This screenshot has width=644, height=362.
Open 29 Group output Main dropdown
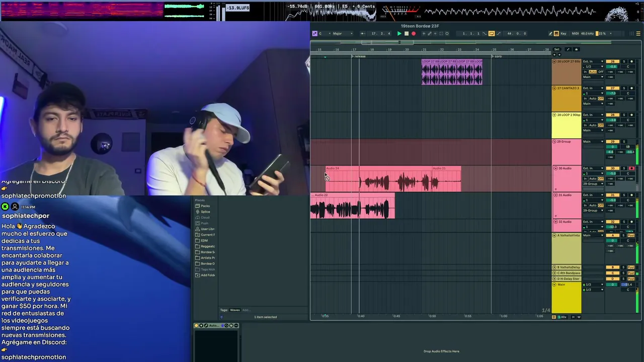point(593,142)
